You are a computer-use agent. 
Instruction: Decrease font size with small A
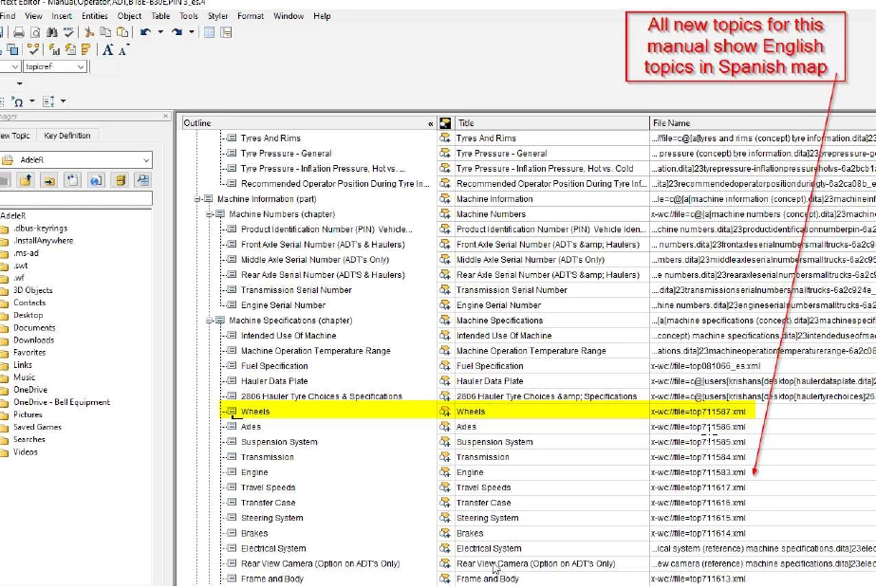123,49
